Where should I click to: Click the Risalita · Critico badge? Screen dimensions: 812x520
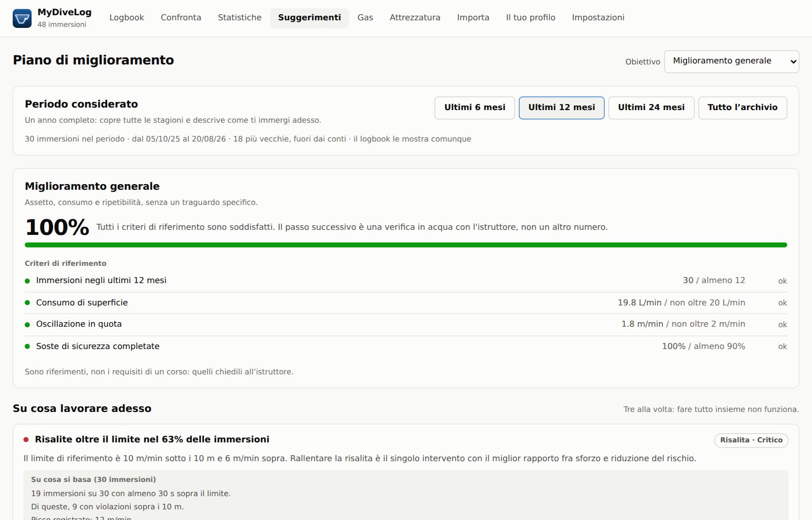(751, 440)
